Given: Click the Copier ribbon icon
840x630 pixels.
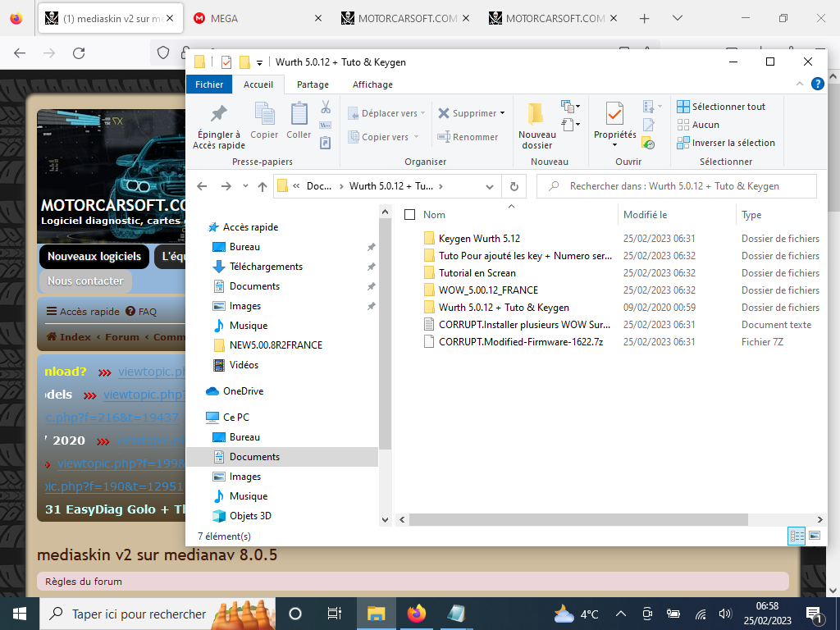Looking at the screenshot, I should tap(264, 114).
